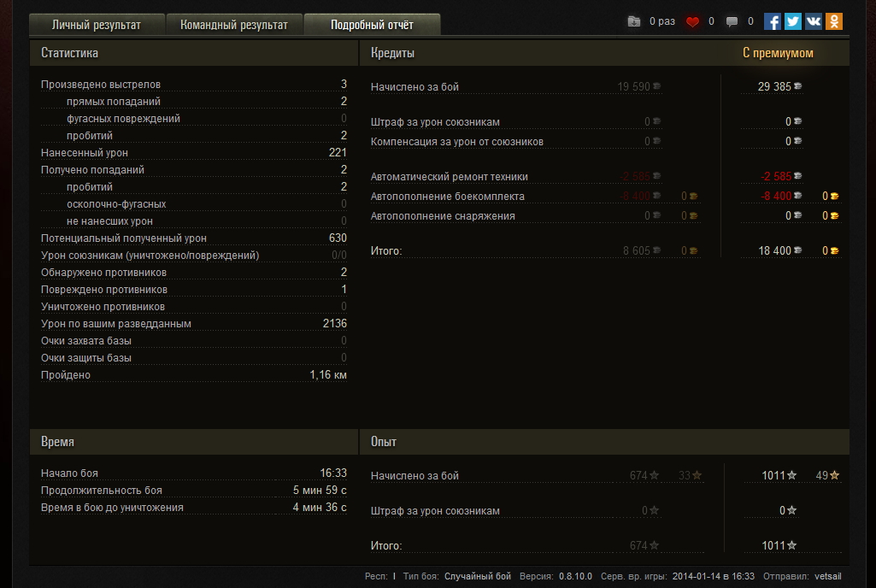Click game version 0.8.10.0
Image resolution: width=876 pixels, height=588 pixels.
[575, 576]
